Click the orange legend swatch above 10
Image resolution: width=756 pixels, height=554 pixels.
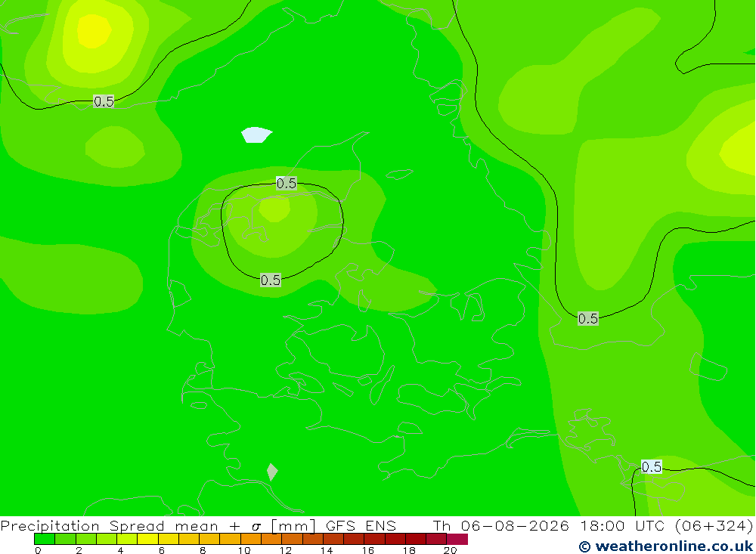click(x=251, y=539)
